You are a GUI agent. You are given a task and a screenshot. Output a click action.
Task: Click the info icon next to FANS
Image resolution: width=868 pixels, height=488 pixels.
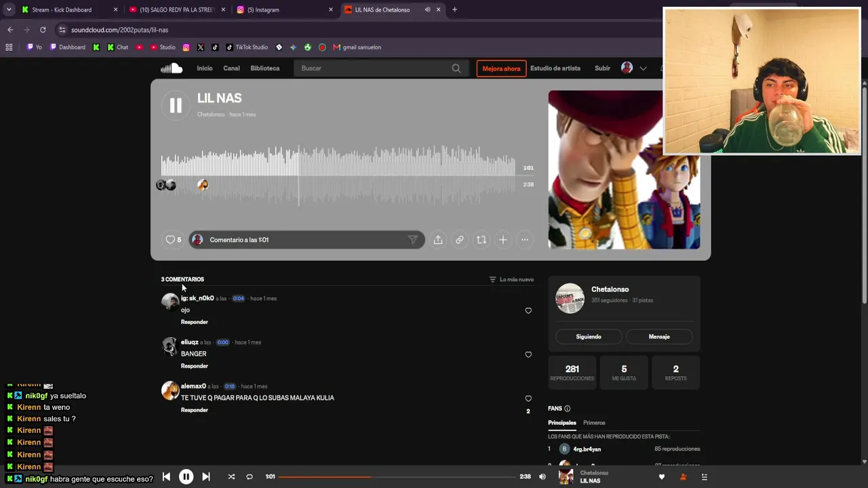coord(568,409)
